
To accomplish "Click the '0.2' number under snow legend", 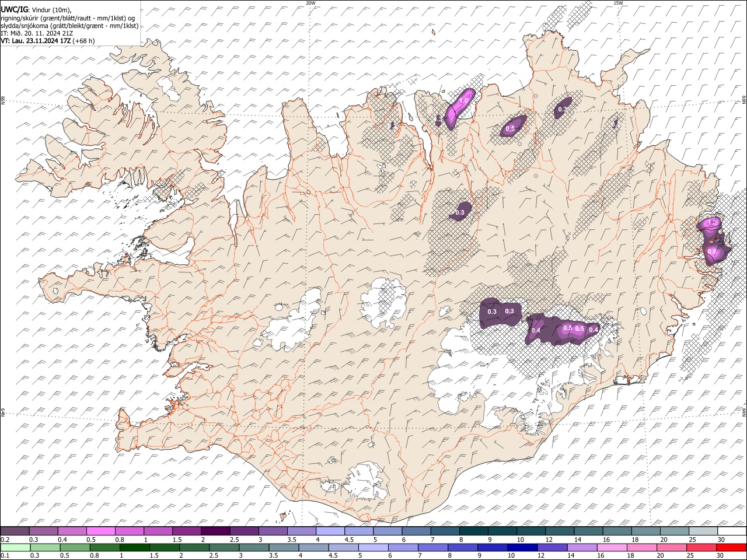I will [x=5, y=539].
